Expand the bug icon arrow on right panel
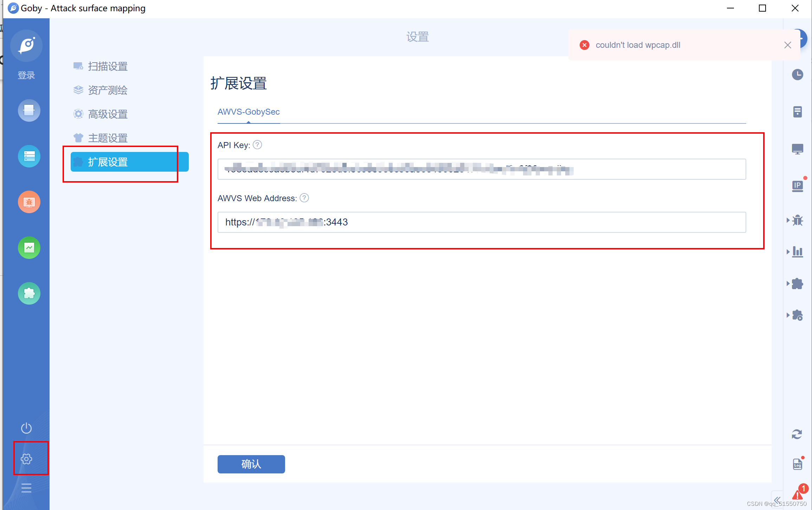Screen dimensions: 812x510 pos(788,220)
